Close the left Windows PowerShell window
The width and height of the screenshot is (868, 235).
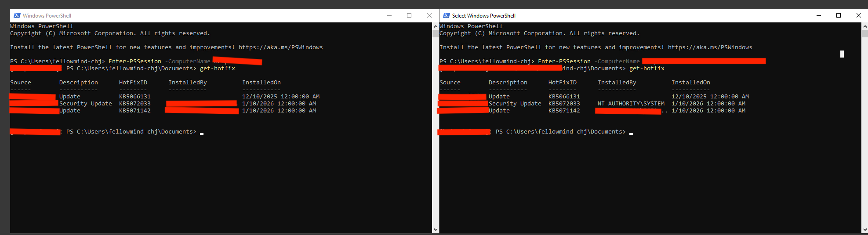click(x=429, y=16)
